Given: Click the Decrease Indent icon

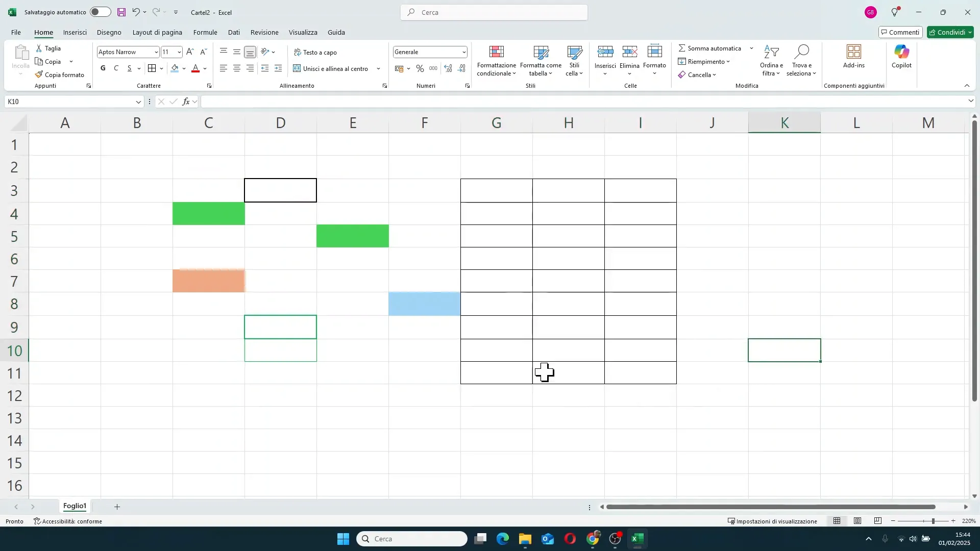Looking at the screenshot, I should (x=265, y=68).
